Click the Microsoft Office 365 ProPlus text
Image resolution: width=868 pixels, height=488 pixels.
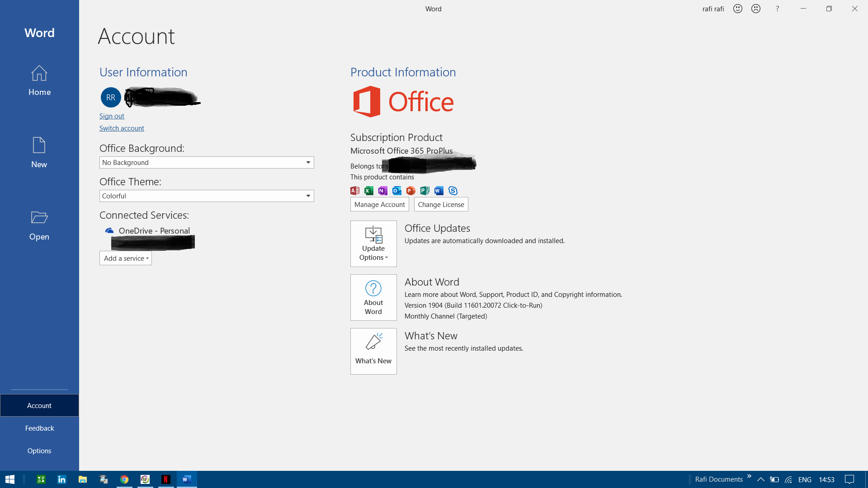401,151
